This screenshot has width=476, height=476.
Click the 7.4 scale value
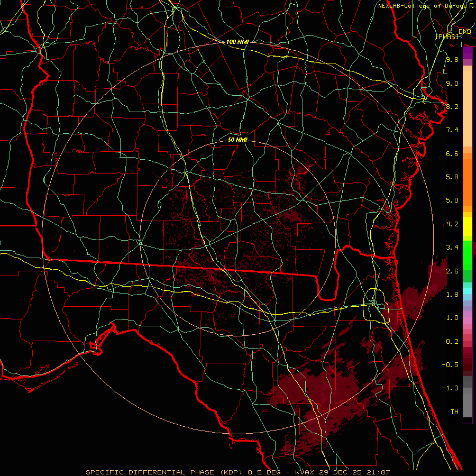(452, 130)
